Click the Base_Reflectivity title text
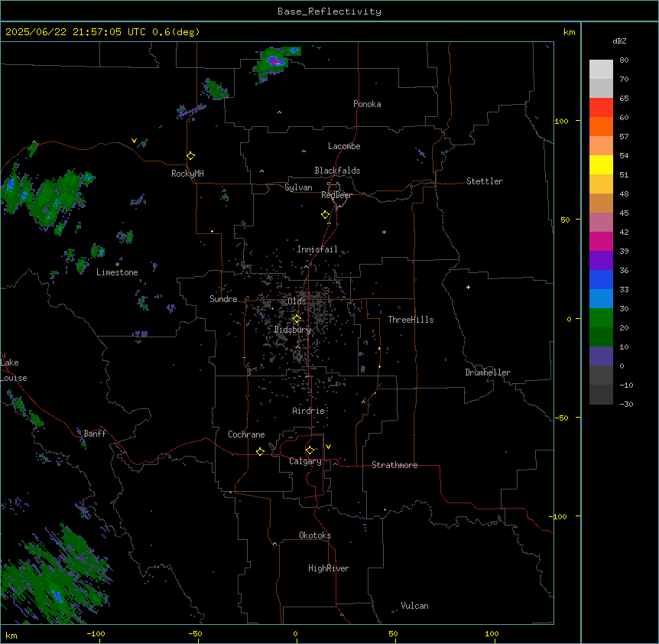Screen dimensions: 659x644 (x=329, y=11)
